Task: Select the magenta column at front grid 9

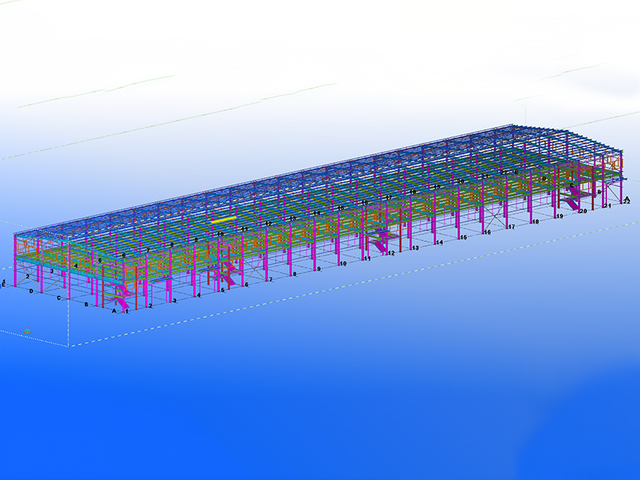Action: 314,244
